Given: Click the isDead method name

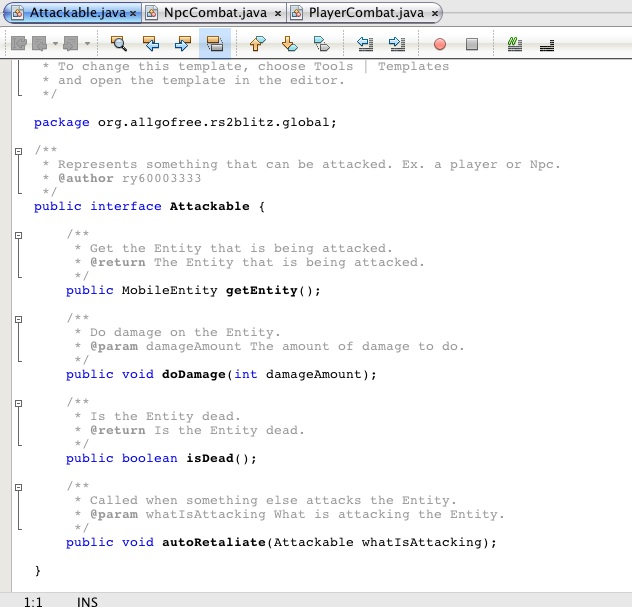Looking at the screenshot, I should pyautogui.click(x=210, y=458).
